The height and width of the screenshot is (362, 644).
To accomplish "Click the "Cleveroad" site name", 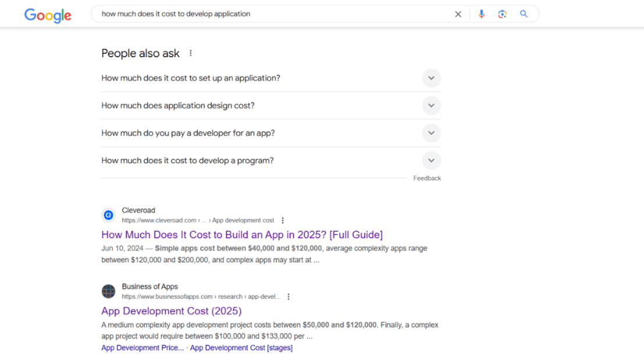I will click(138, 210).
